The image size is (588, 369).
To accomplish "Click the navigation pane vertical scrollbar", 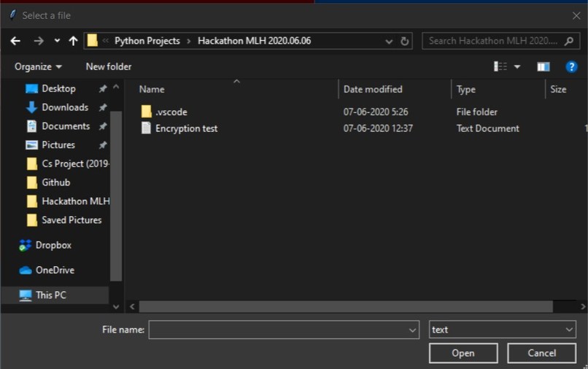I will pyautogui.click(x=116, y=195).
